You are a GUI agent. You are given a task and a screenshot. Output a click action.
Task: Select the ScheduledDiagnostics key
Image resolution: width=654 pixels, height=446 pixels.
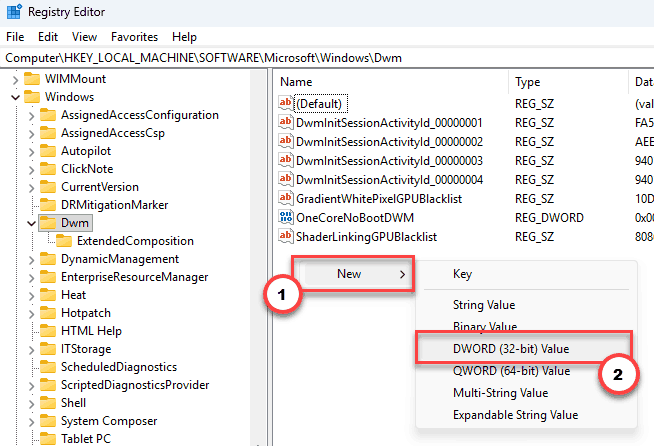(x=119, y=367)
